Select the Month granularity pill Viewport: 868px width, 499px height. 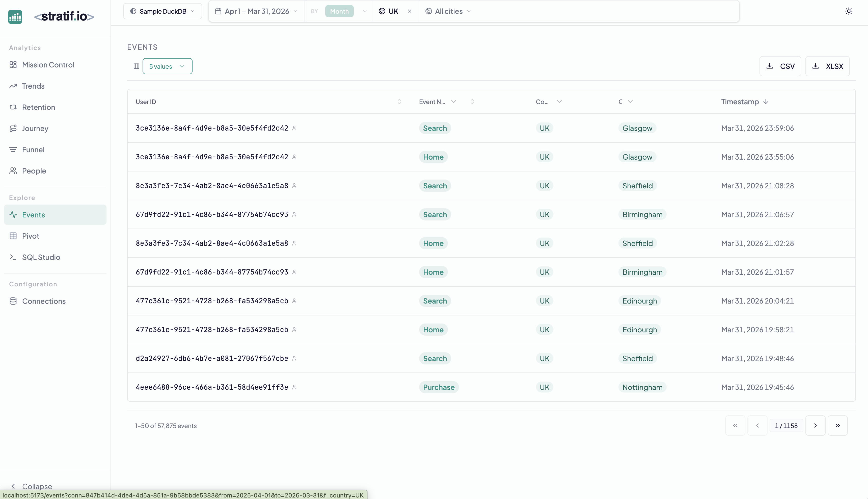click(339, 11)
